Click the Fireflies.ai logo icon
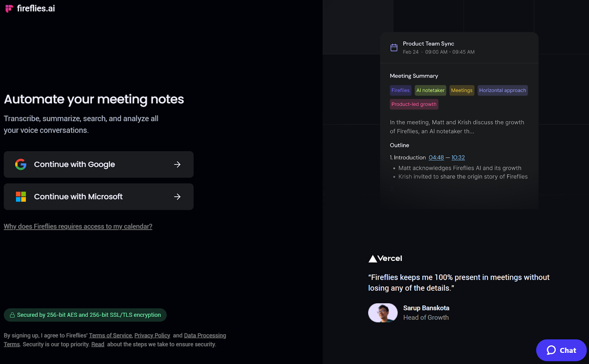This screenshot has width=589, height=364. point(9,8)
